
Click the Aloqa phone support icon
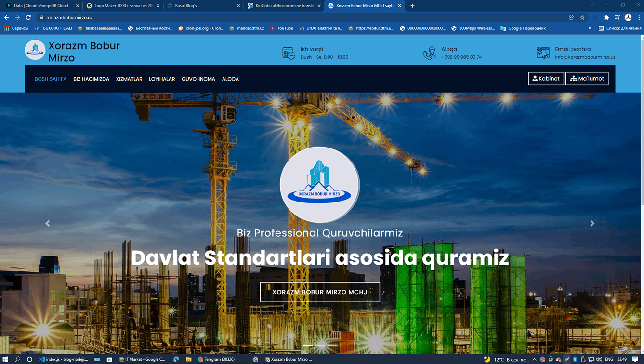pyautogui.click(x=429, y=53)
